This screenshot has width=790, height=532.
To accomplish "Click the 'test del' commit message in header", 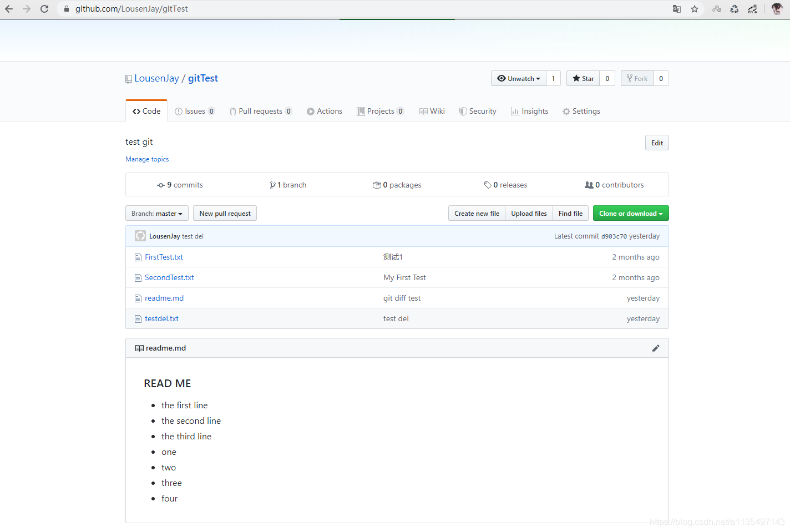I will 193,236.
